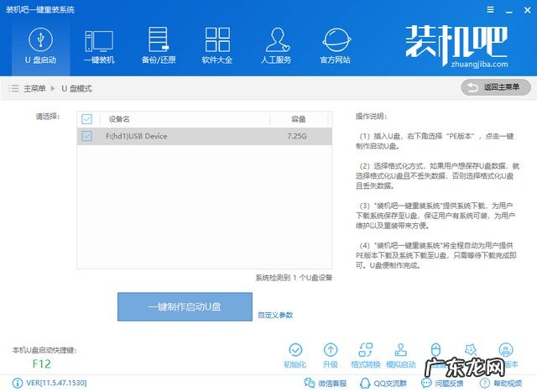Click the list icon beside 主菜单
This screenshot has height=392, width=537.
[13, 88]
